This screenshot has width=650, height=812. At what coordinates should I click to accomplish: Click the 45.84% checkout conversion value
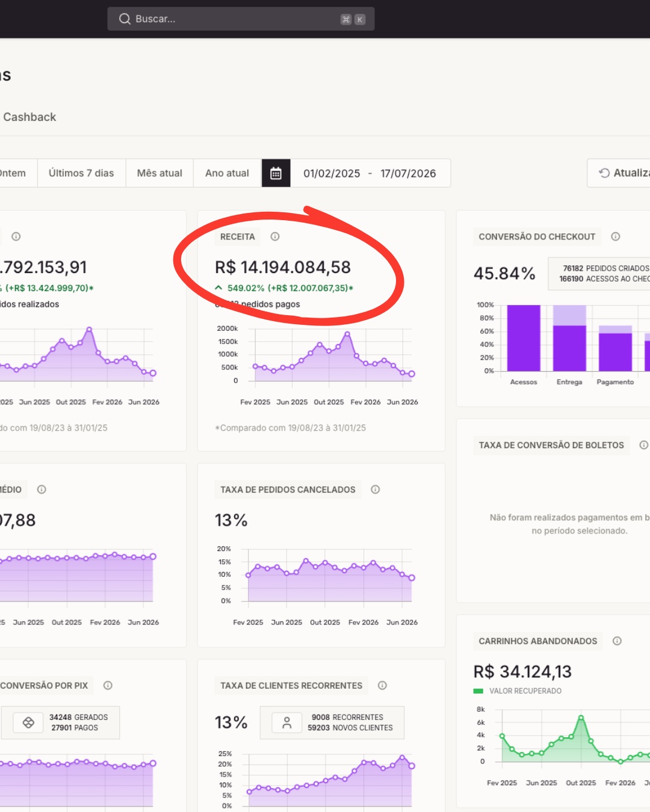pyautogui.click(x=504, y=274)
